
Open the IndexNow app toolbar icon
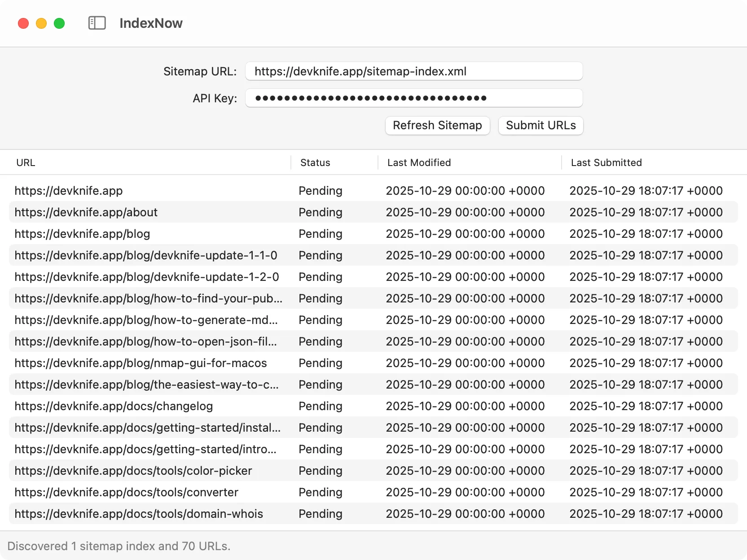tap(97, 23)
